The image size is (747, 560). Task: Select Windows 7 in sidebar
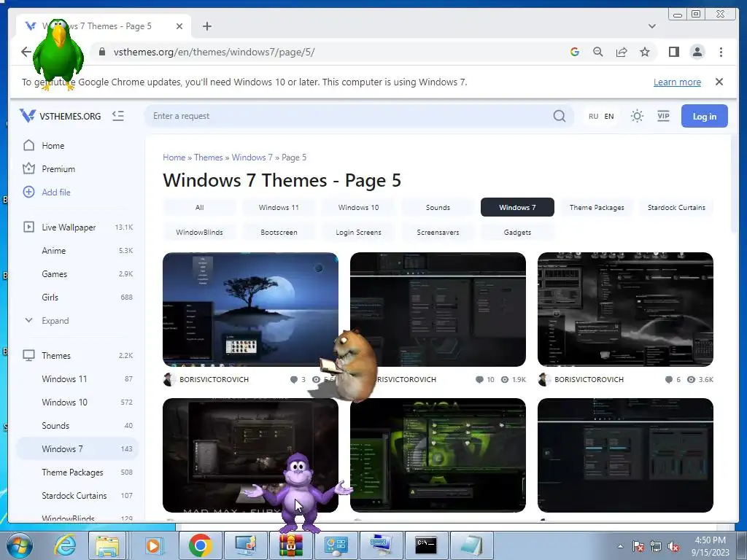77,448
